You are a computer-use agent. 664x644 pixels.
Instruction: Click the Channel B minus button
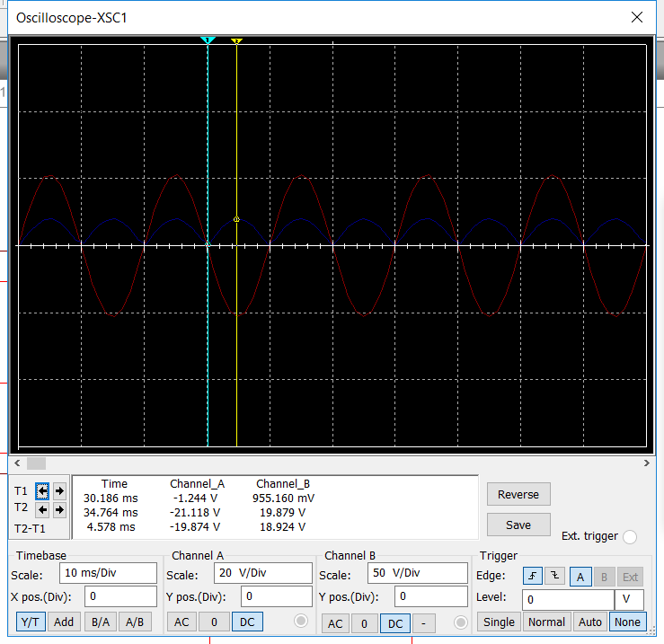[423, 623]
